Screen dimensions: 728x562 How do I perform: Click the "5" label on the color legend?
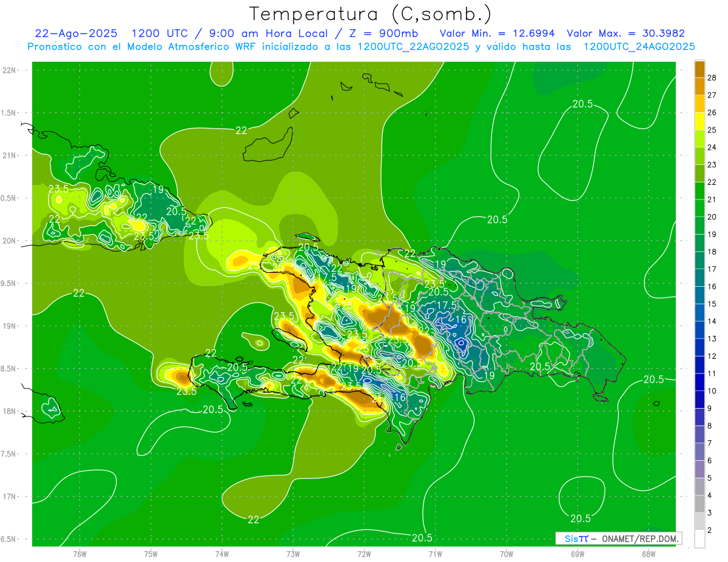tap(710, 478)
